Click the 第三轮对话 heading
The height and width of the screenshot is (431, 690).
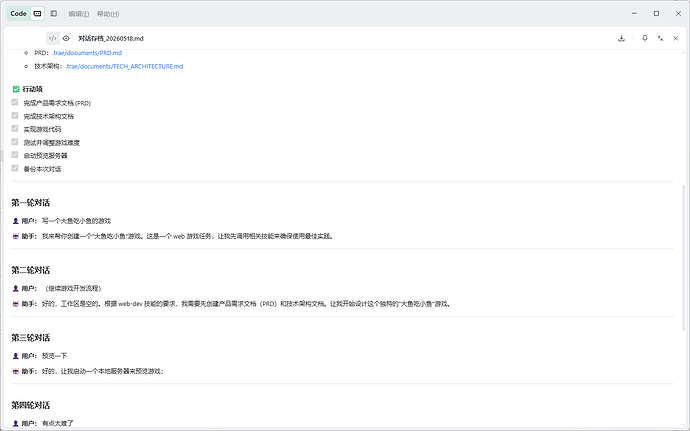pyautogui.click(x=30, y=338)
